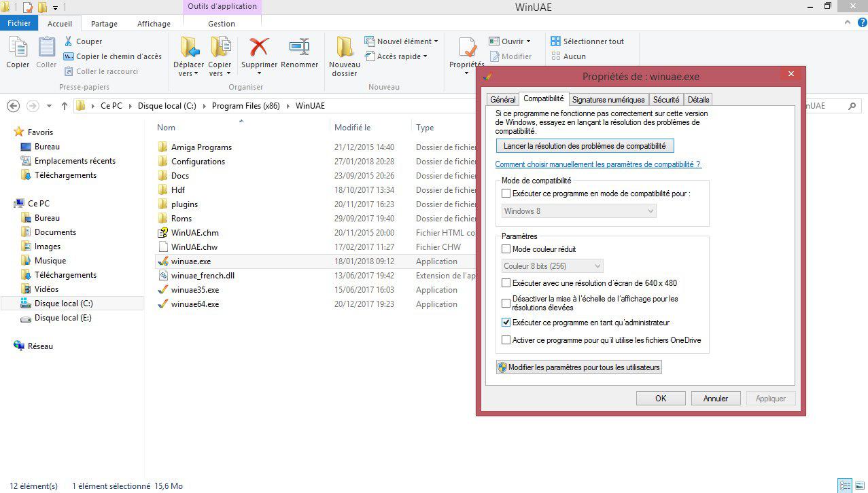Close the winuae.exe properties dialog
Screen dimensions: 868x493
pyautogui.click(x=790, y=74)
